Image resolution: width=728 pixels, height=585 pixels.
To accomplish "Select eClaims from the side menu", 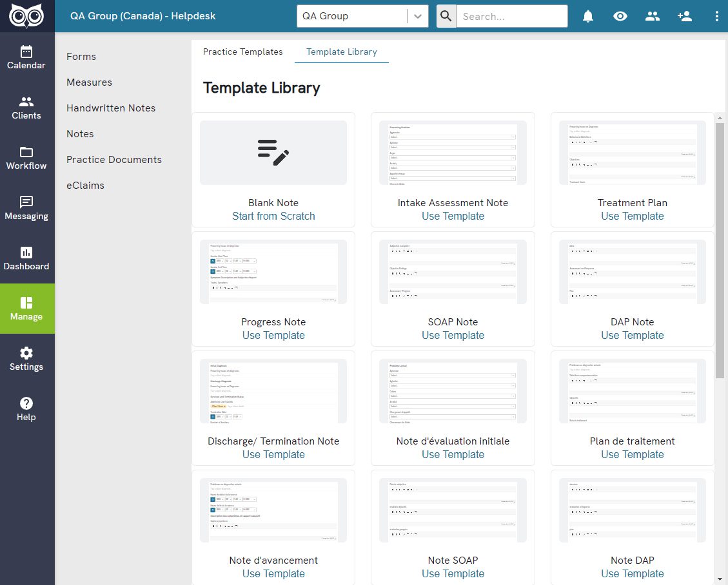I will click(85, 186).
